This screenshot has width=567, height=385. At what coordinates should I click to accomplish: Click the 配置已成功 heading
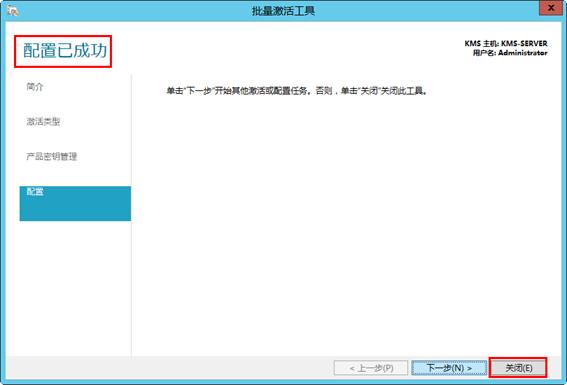coord(65,50)
